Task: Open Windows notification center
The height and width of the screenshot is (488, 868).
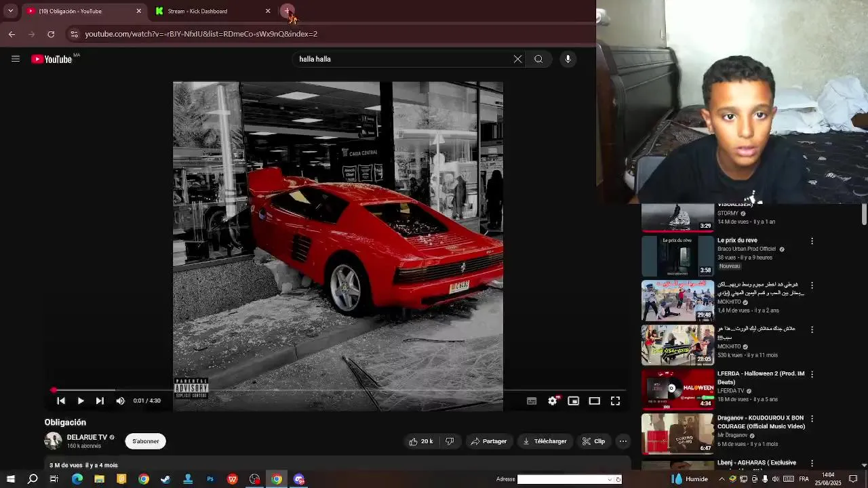Action: point(853,479)
